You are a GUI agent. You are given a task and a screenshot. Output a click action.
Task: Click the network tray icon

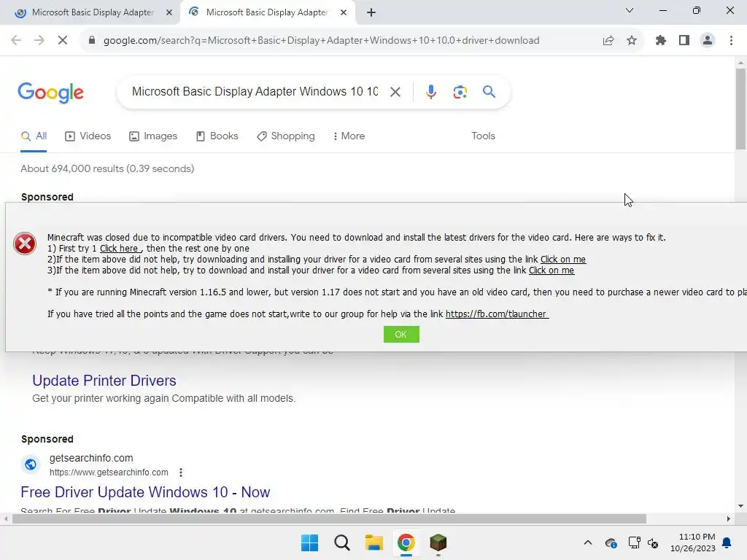point(634,542)
